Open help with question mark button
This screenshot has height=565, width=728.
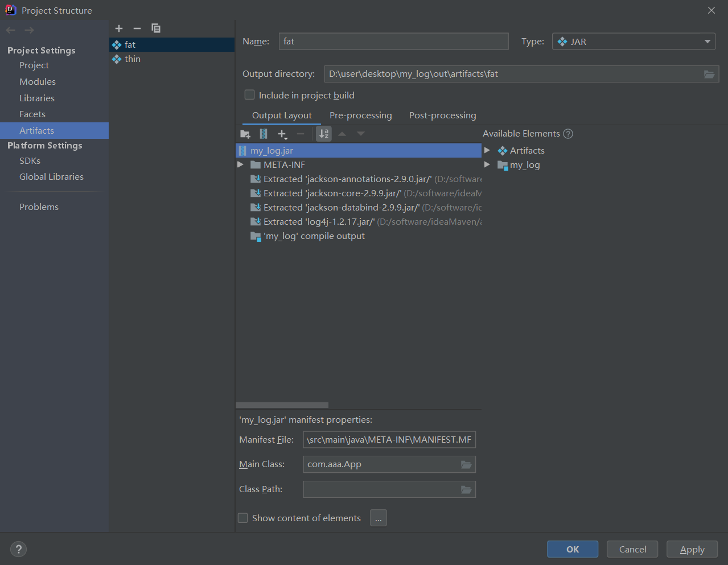pos(19,549)
